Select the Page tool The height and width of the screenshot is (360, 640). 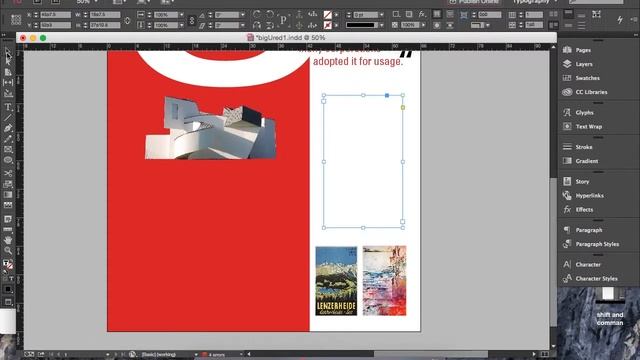[x=8, y=72]
